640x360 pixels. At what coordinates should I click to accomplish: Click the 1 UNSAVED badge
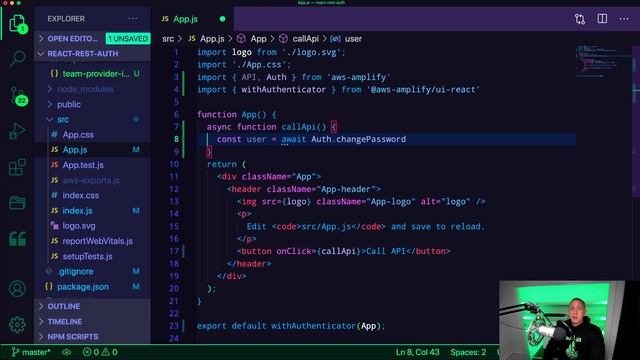[x=128, y=39]
